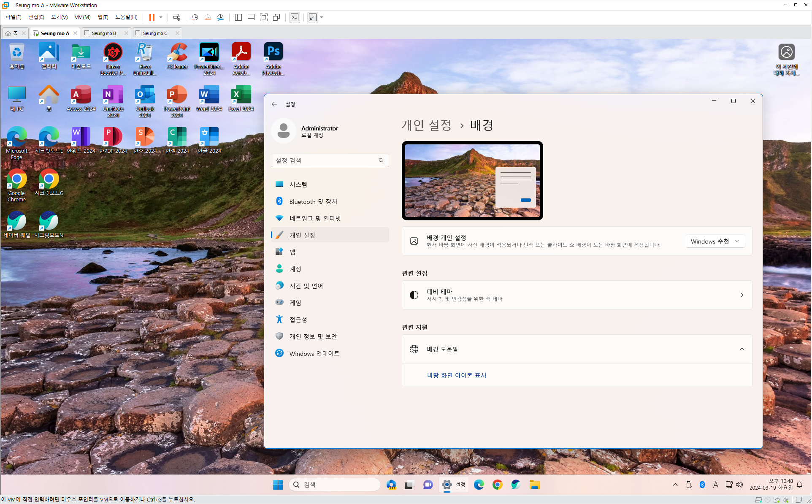
Task: Click the 설정 검색 search field
Action: coord(325,160)
